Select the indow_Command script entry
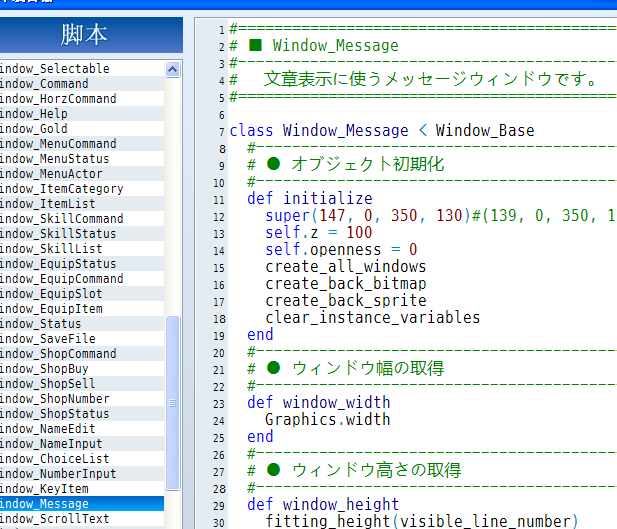 (x=82, y=83)
